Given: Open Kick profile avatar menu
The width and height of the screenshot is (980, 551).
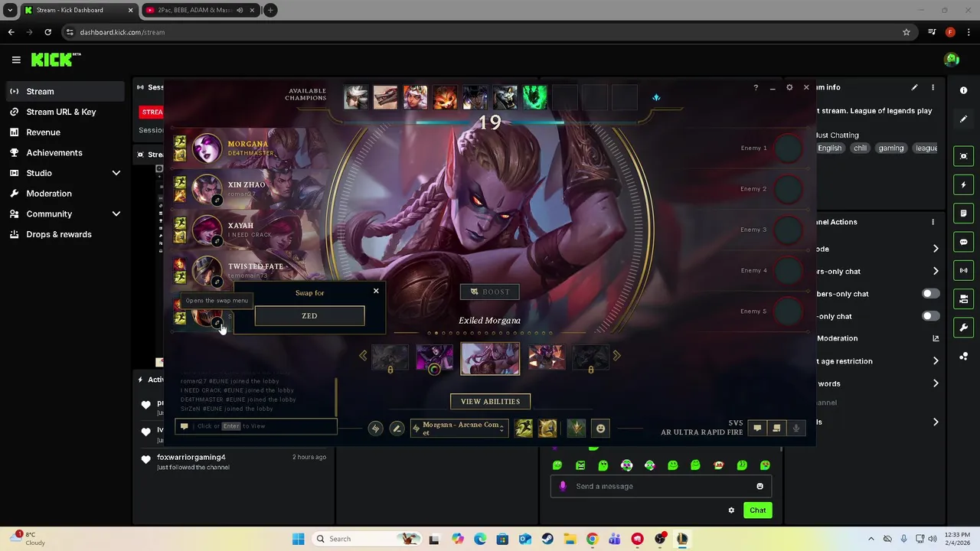Looking at the screenshot, I should tap(952, 60).
